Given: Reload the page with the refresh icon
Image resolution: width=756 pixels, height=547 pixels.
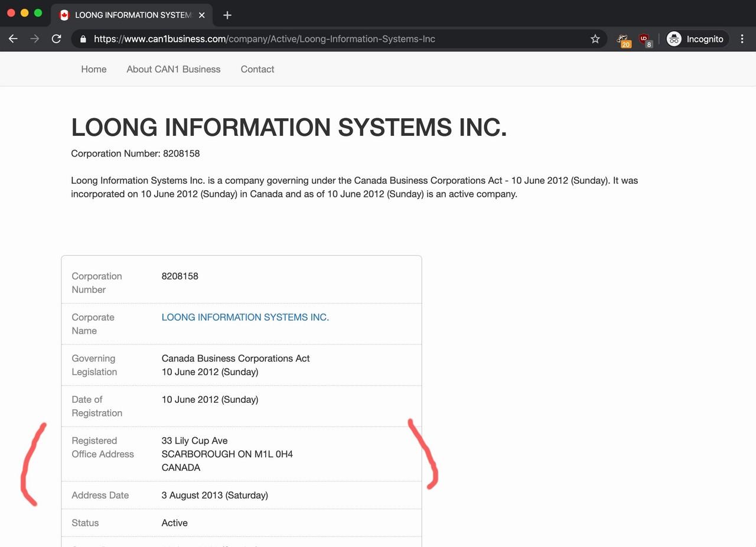Looking at the screenshot, I should (x=56, y=39).
